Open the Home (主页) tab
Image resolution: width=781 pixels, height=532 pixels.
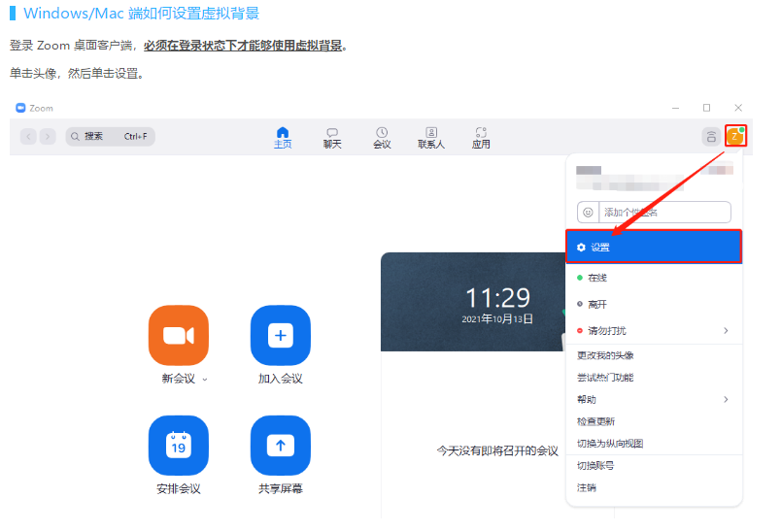click(x=283, y=137)
